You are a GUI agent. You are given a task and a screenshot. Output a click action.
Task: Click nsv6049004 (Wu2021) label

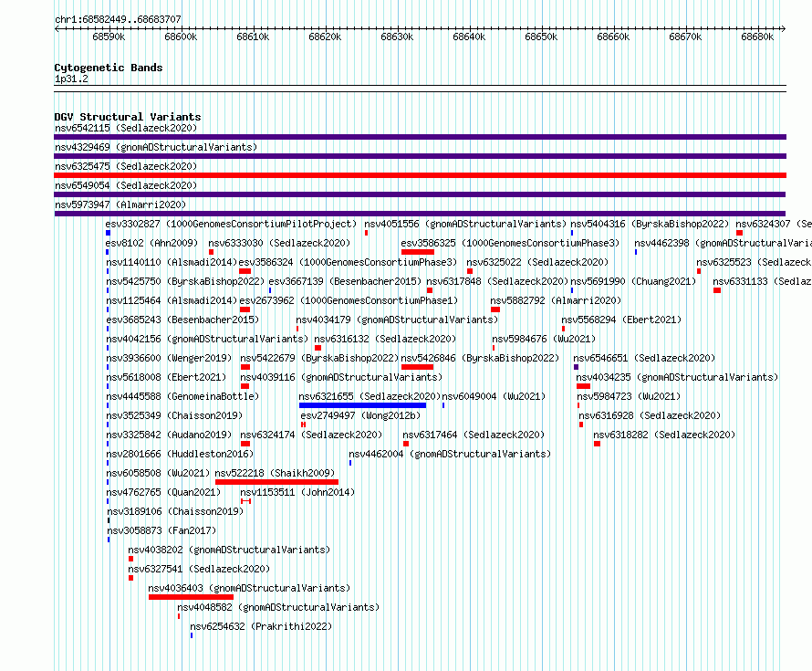494,396
